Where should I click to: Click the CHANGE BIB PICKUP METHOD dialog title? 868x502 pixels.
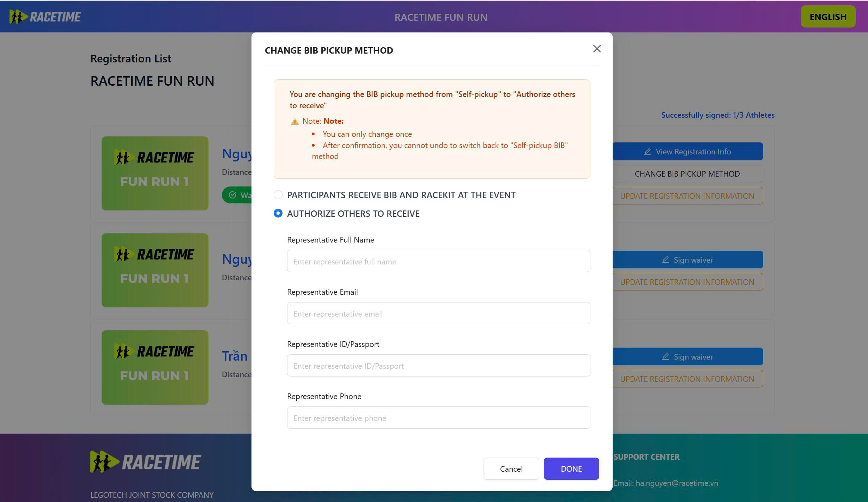pyautogui.click(x=329, y=50)
